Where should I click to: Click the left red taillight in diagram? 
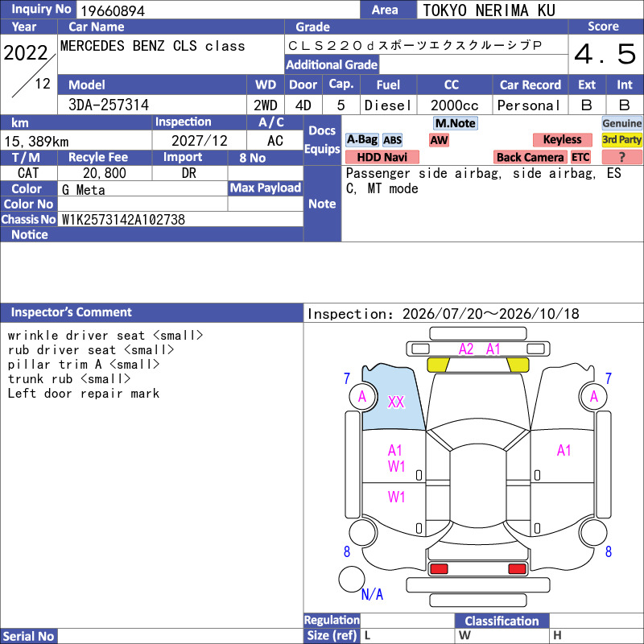(439, 569)
